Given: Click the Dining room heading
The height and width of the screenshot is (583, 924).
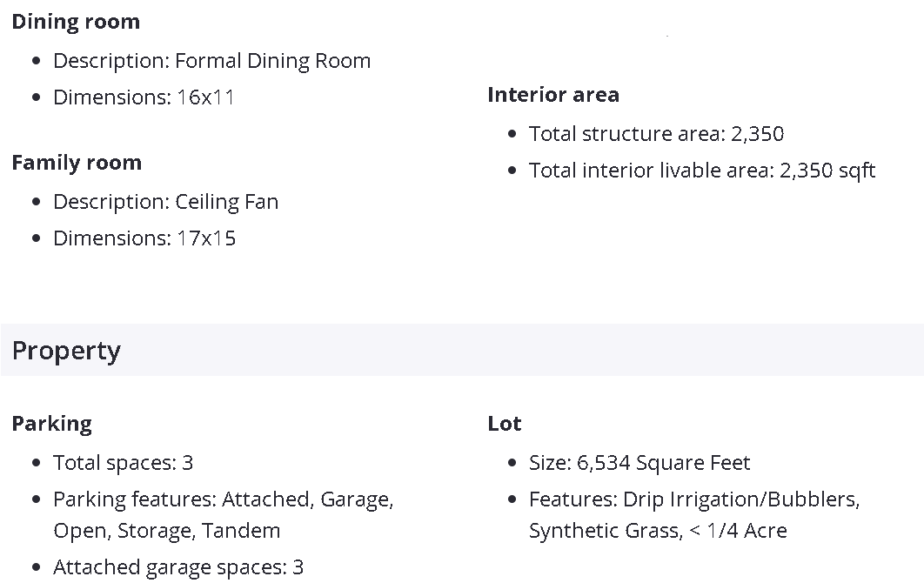Looking at the screenshot, I should tap(76, 22).
